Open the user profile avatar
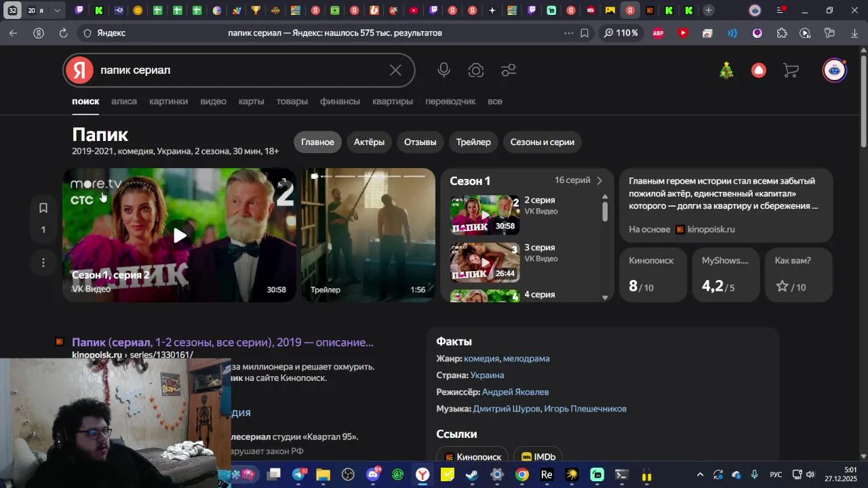 835,70
